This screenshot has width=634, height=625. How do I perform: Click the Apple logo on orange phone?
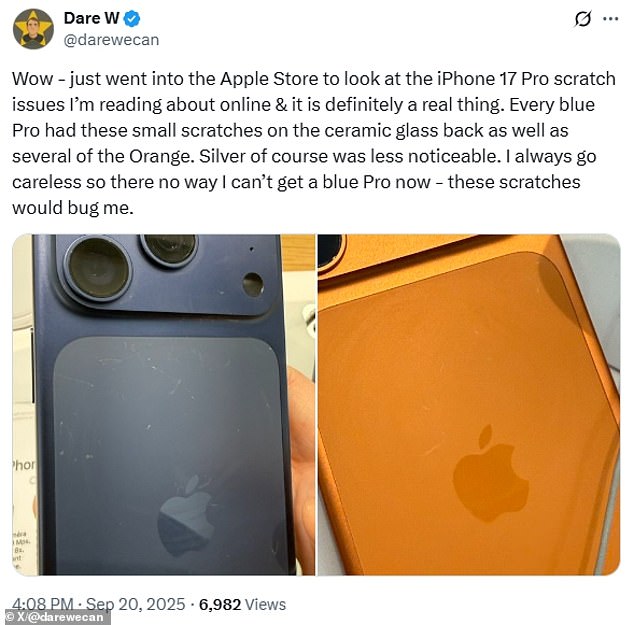(x=490, y=473)
